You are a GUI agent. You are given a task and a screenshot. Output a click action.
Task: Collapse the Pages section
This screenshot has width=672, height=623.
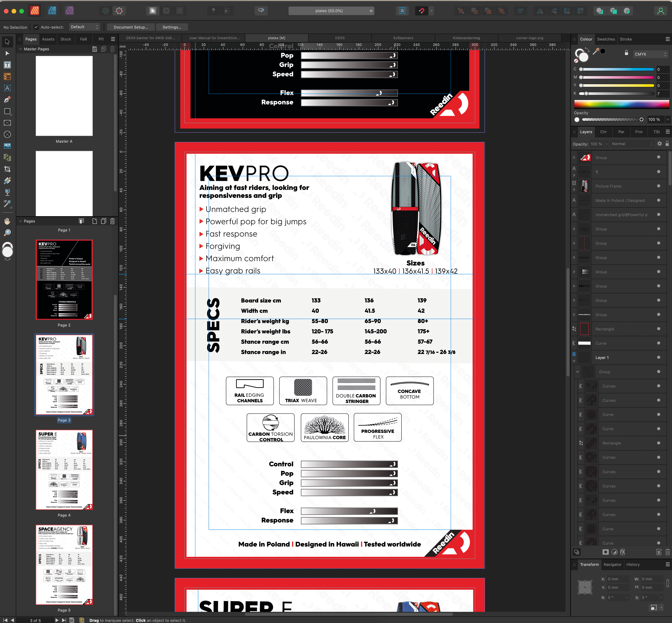pos(21,221)
